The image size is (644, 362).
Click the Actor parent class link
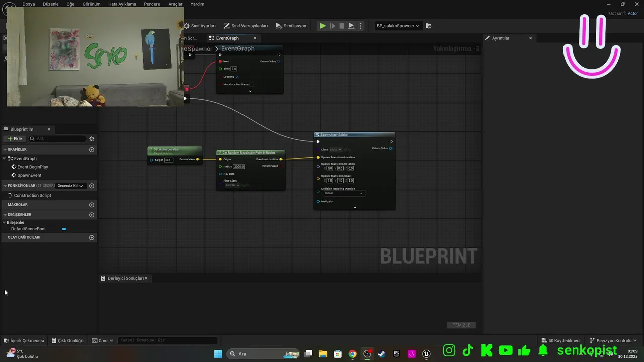click(632, 14)
